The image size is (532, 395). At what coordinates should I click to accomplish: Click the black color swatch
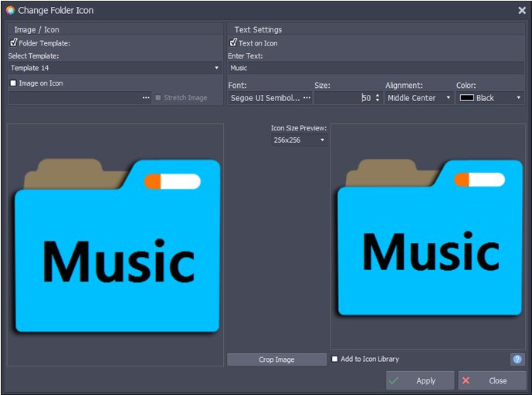pyautogui.click(x=467, y=98)
